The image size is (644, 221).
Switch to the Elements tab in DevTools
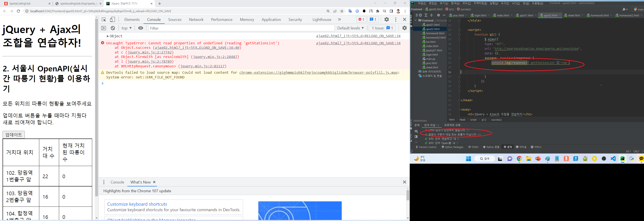[132, 19]
